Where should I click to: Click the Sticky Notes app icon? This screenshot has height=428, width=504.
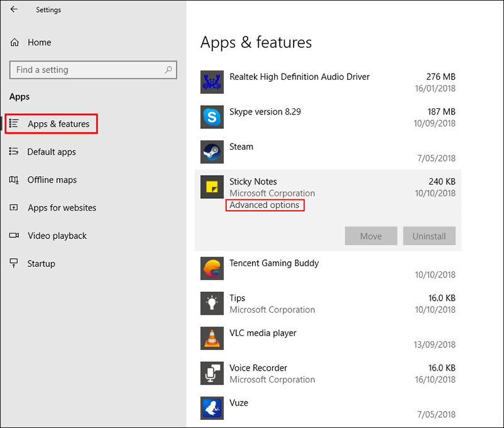[212, 187]
